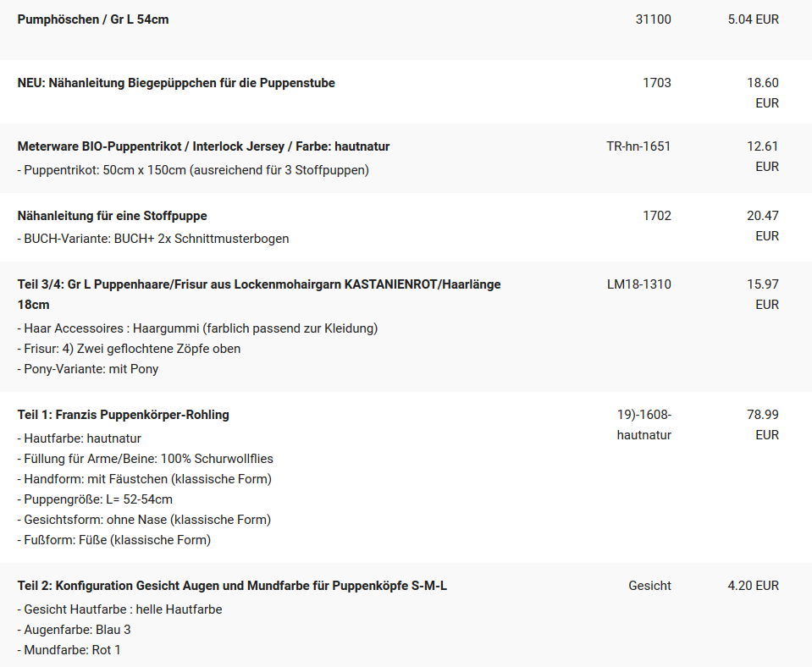The image size is (812, 667).
Task: Click the Augenfarbe: Blau 3 detail
Action: click(x=74, y=630)
